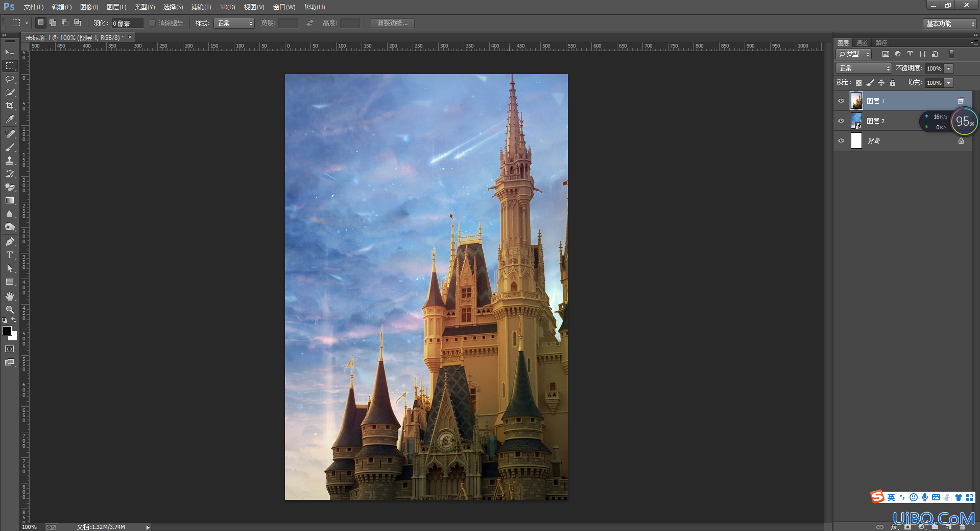
Task: Switch to the 通道 channels tab
Action: [862, 43]
